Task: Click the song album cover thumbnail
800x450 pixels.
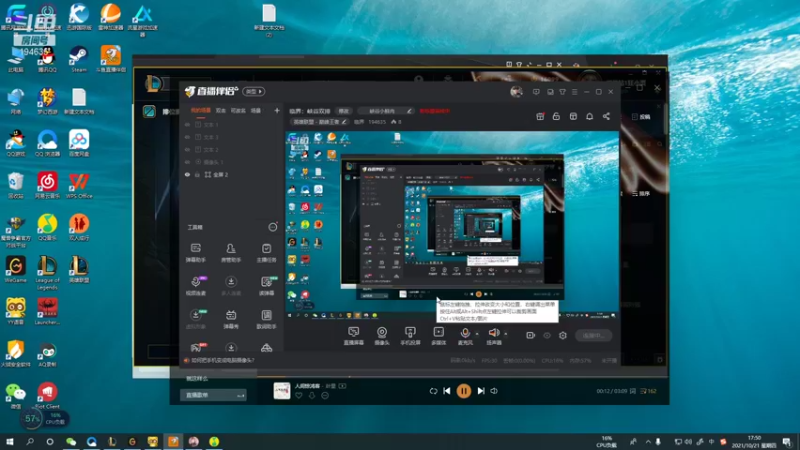Action: 282,390
